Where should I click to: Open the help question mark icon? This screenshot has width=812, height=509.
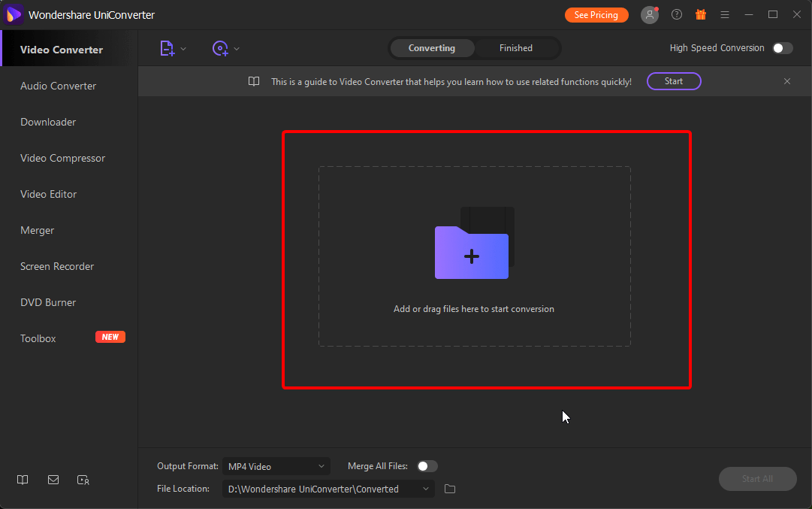[676, 14]
